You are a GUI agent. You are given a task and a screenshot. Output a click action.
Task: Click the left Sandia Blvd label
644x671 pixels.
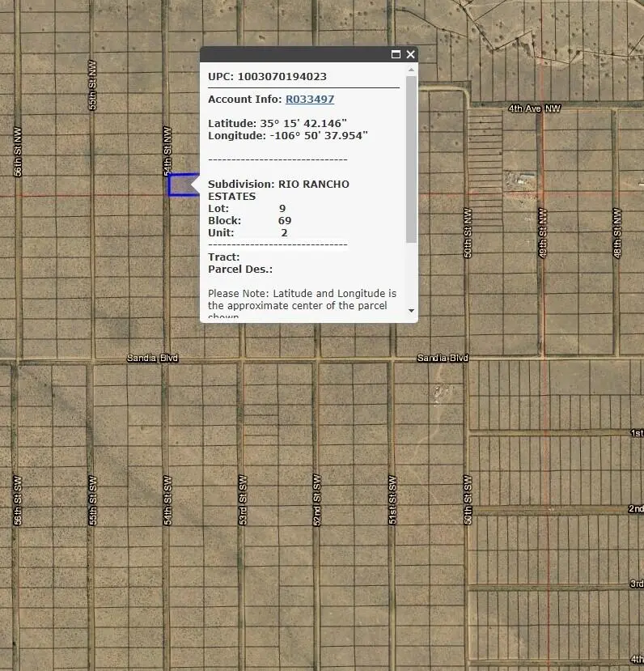pyautogui.click(x=152, y=358)
